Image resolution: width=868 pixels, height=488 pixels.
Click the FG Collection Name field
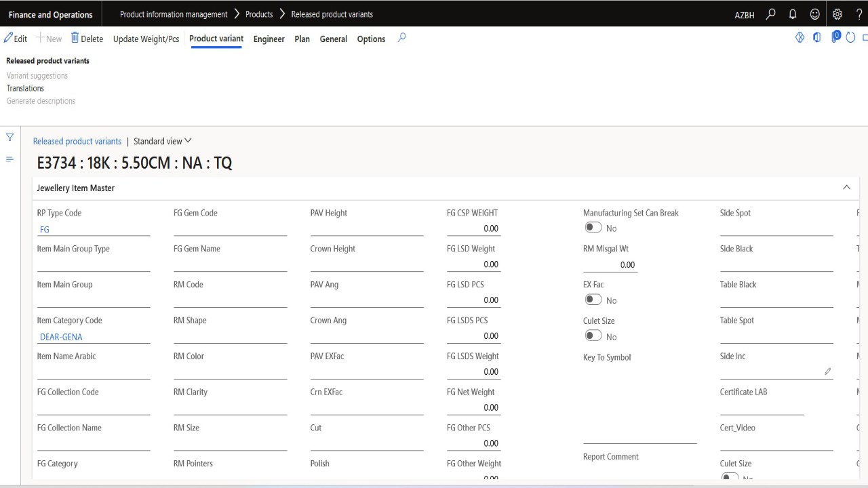point(94,443)
